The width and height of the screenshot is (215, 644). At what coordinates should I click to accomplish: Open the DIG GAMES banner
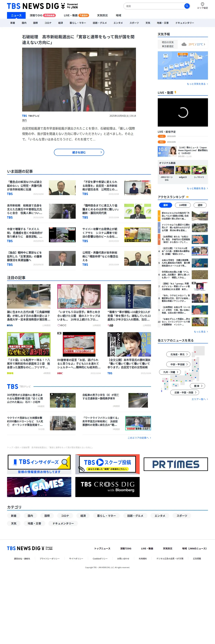[x=39, y=487]
